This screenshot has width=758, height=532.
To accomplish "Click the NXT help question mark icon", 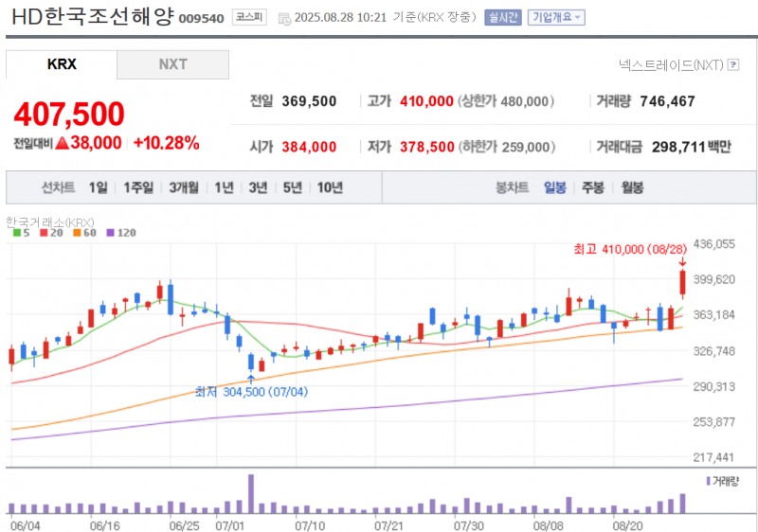I will tap(732, 64).
